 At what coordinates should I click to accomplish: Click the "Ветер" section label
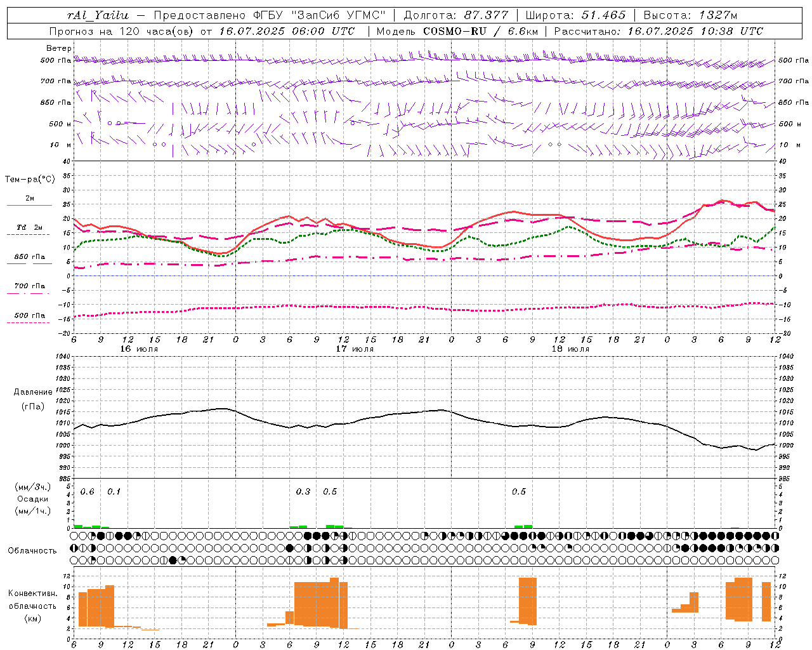click(59, 48)
